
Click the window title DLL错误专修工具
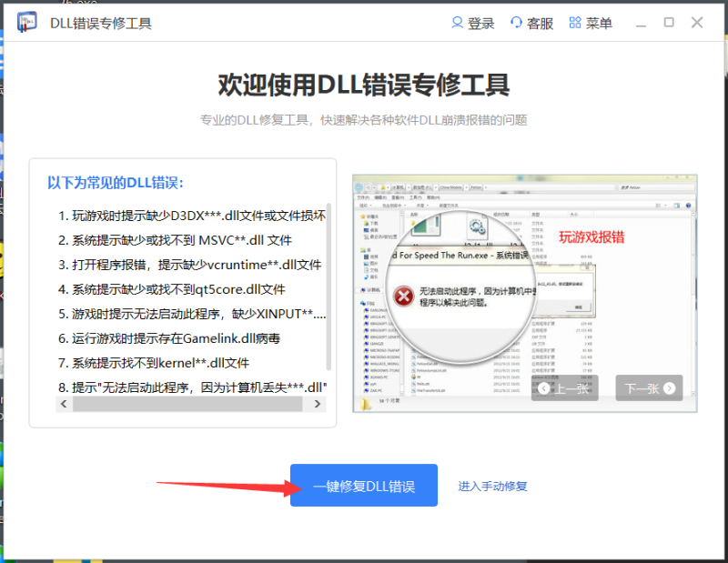(101, 24)
